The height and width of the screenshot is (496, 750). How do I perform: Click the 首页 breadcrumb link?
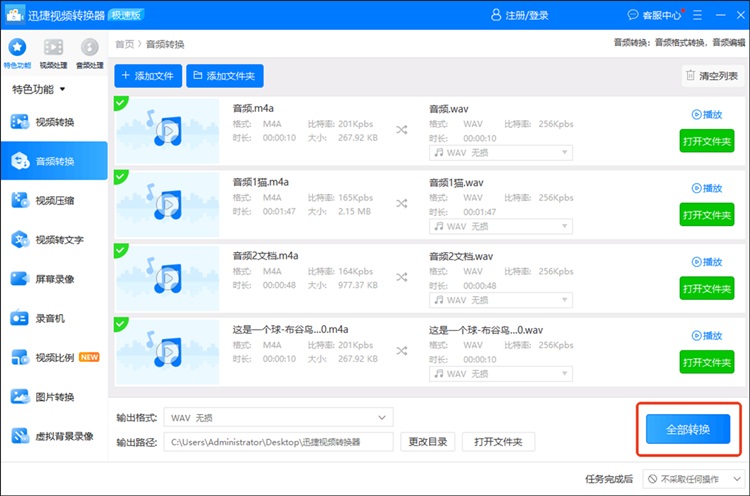pyautogui.click(x=124, y=44)
